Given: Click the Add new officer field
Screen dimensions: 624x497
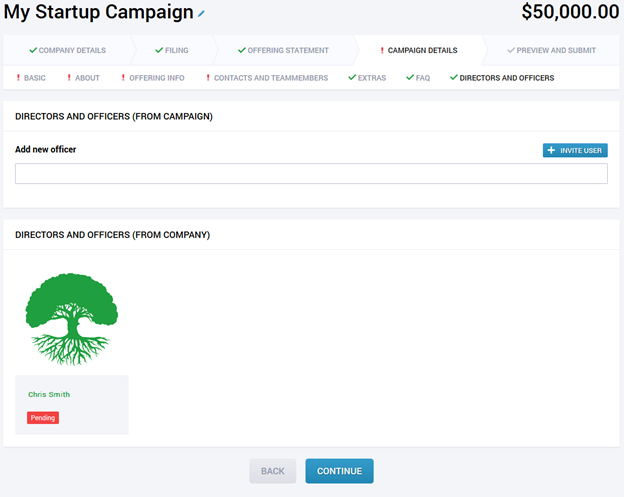Looking at the screenshot, I should pyautogui.click(x=311, y=173).
